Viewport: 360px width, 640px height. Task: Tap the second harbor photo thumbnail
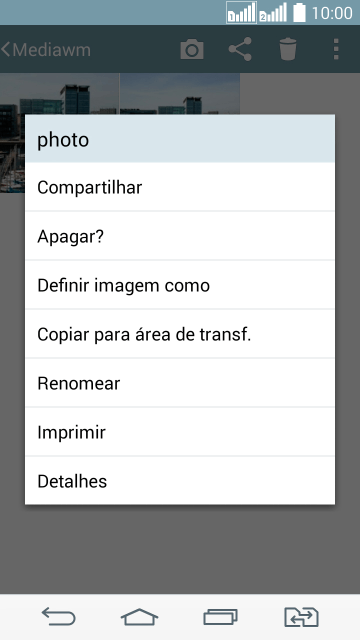pyautogui.click(x=180, y=94)
